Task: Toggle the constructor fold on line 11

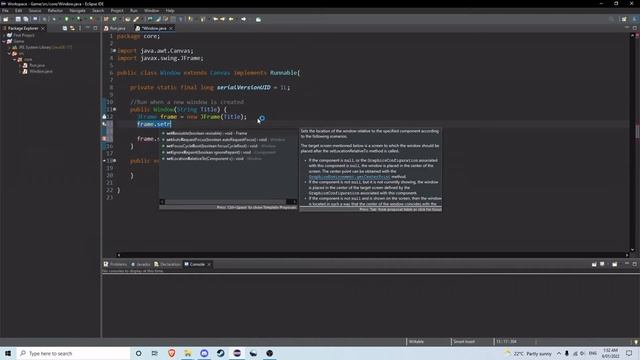Action: pyautogui.click(x=115, y=109)
